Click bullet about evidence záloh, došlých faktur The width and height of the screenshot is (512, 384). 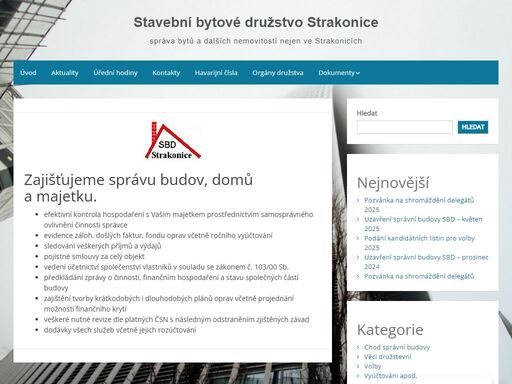click(158, 235)
